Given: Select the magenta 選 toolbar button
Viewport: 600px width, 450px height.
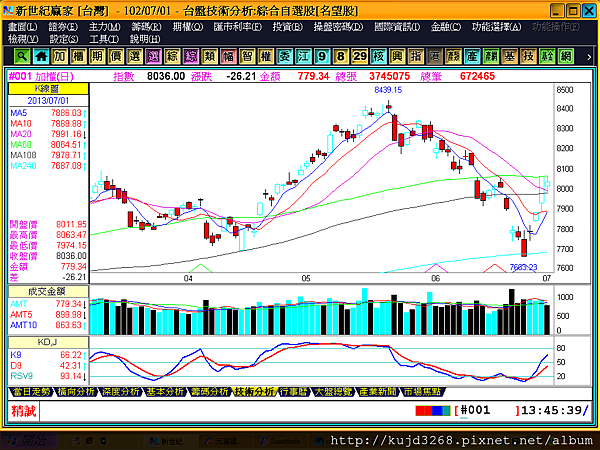Looking at the screenshot, I should pyautogui.click(x=153, y=56).
